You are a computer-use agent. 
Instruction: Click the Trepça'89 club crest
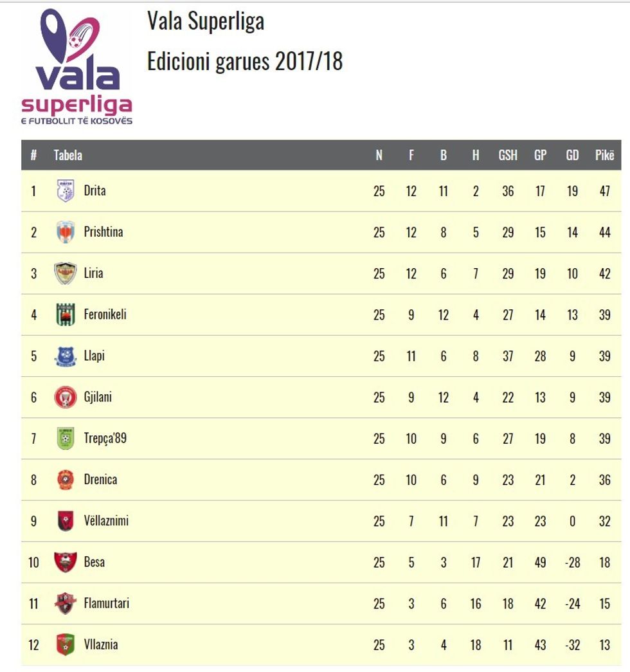pyautogui.click(x=66, y=439)
